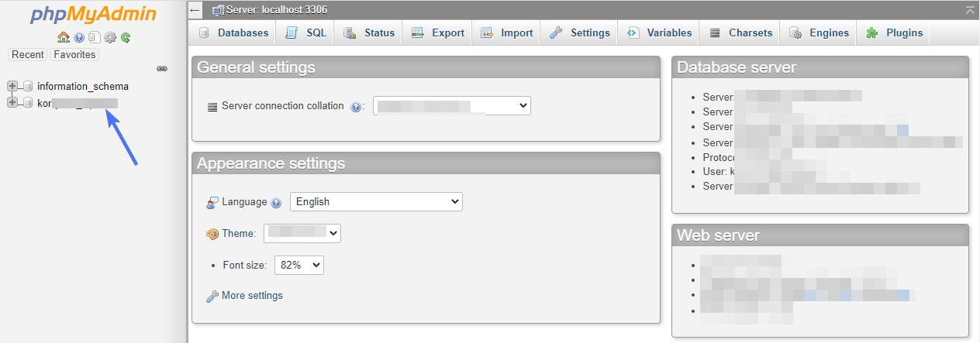Click the kor database cylinder icon
980x343 pixels.
tap(27, 102)
